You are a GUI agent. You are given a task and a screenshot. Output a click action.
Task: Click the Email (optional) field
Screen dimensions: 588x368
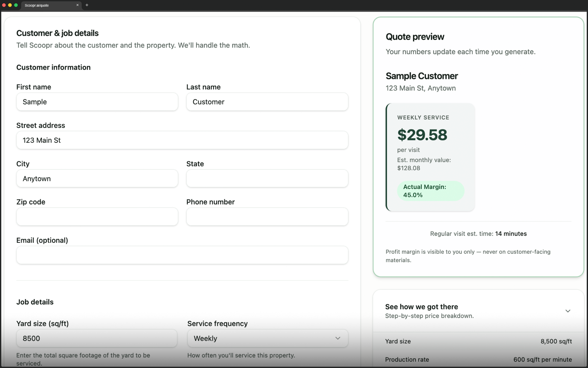[x=182, y=255]
